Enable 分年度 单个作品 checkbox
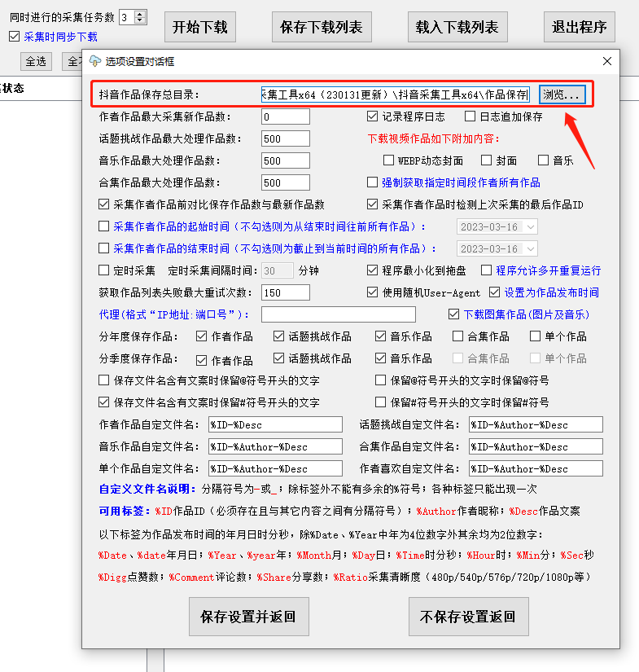Screen dimensions: 639x672 pos(535,336)
